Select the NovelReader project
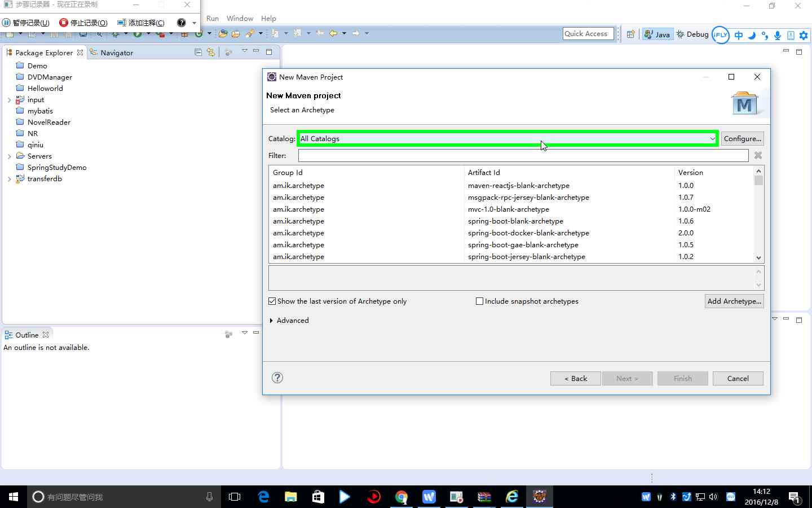 [x=43, y=122]
